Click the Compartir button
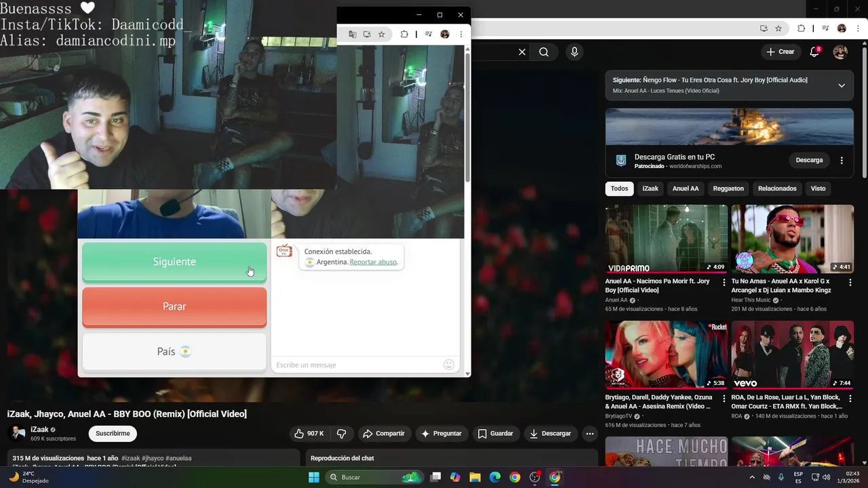868x488 pixels. [x=383, y=434]
